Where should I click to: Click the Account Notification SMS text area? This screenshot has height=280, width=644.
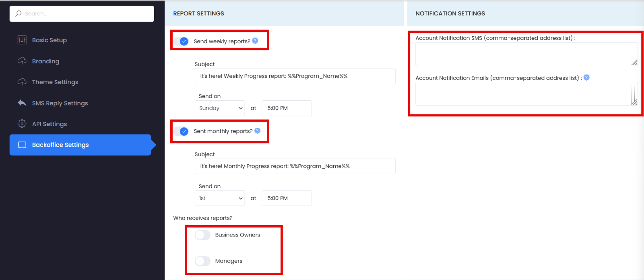pos(526,54)
